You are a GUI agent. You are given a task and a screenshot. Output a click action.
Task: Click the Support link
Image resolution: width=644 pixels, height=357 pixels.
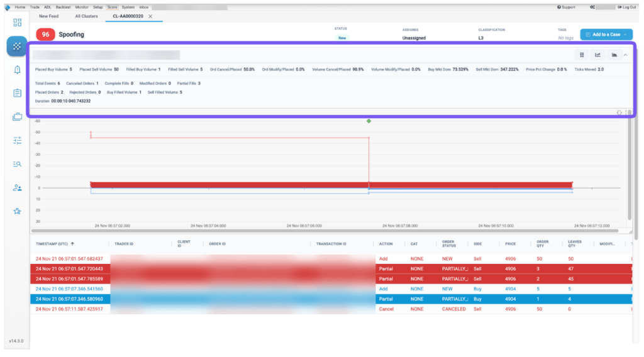tap(567, 7)
